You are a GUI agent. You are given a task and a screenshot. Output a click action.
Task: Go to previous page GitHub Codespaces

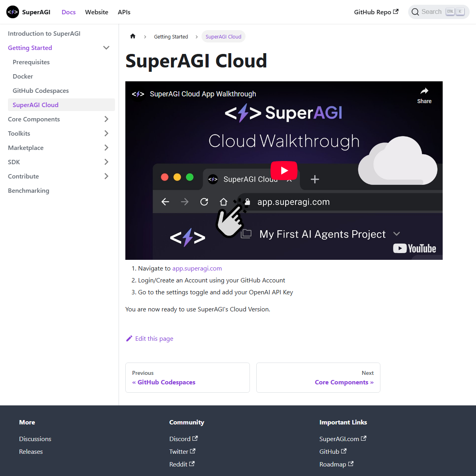[188, 378]
